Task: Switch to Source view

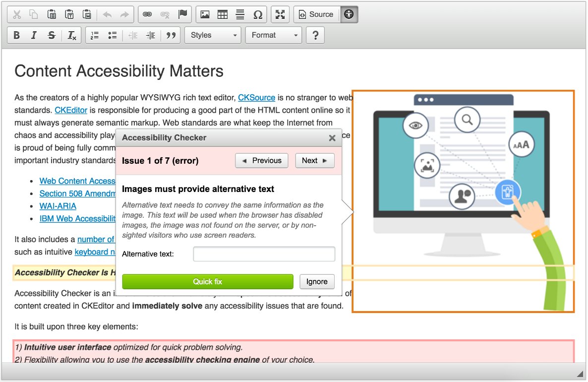Action: 316,14
